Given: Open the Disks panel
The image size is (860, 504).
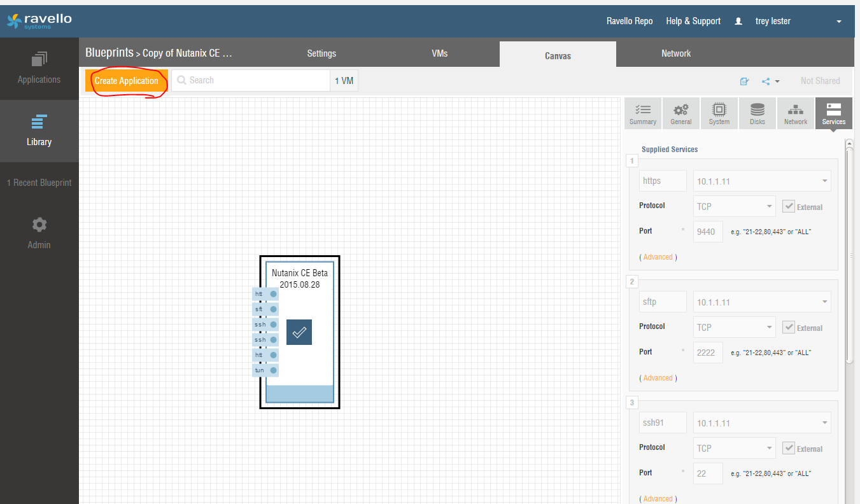Looking at the screenshot, I should click(757, 113).
